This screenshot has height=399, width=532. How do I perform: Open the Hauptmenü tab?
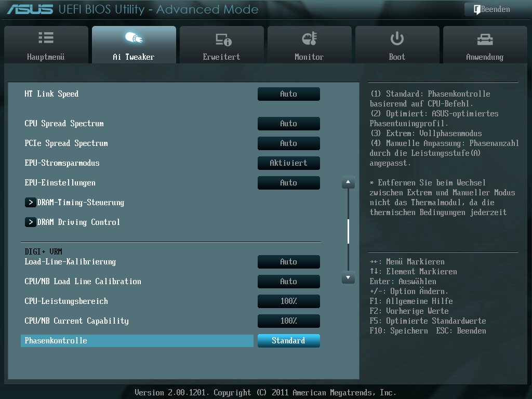[46, 45]
